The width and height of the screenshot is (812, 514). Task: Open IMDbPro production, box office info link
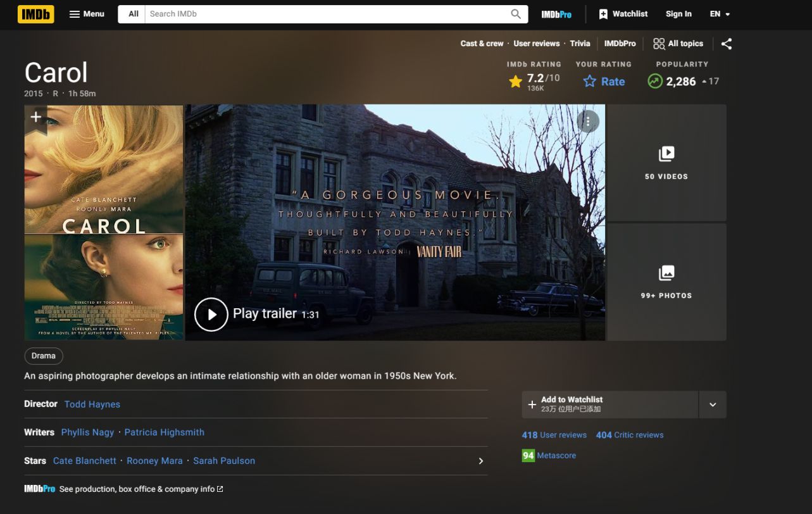click(123, 489)
